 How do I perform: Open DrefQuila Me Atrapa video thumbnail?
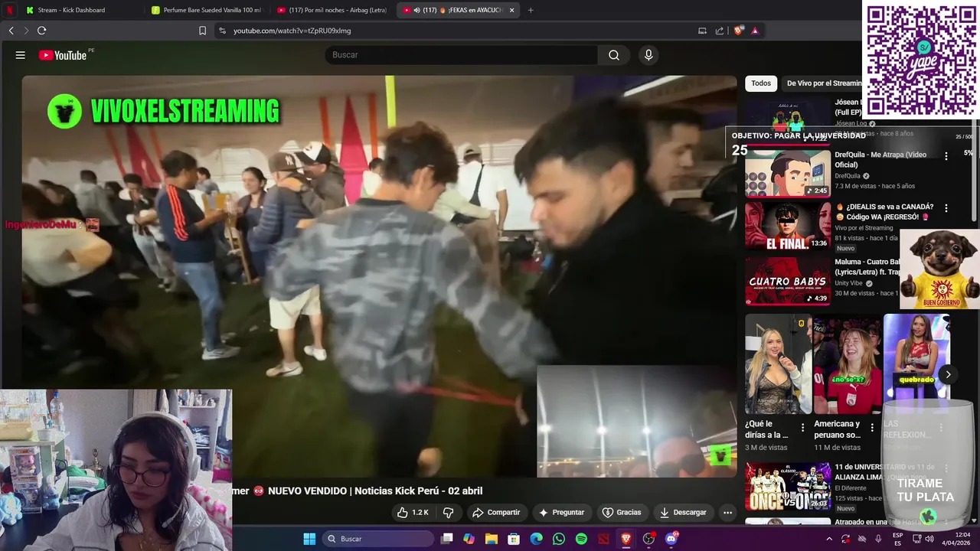788,173
